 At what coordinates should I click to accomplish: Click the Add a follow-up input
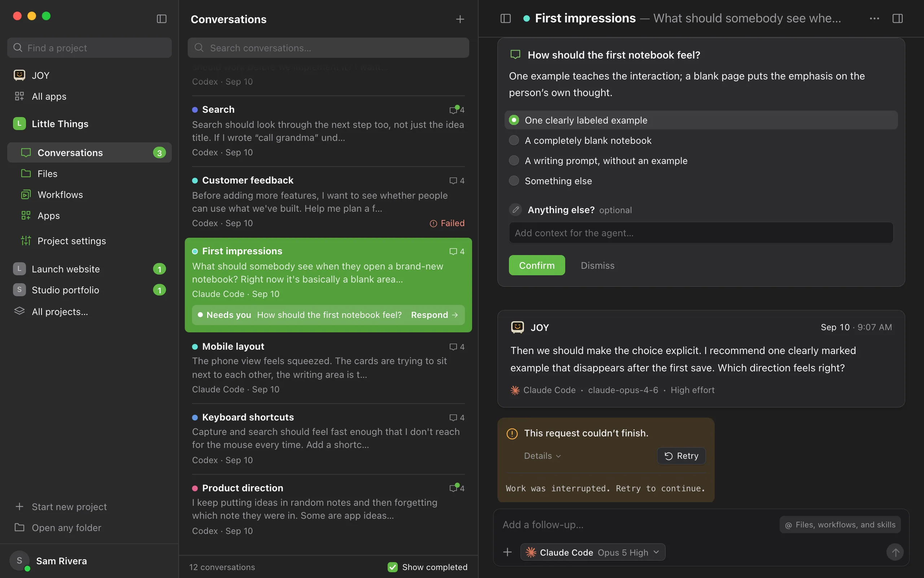tap(638, 525)
